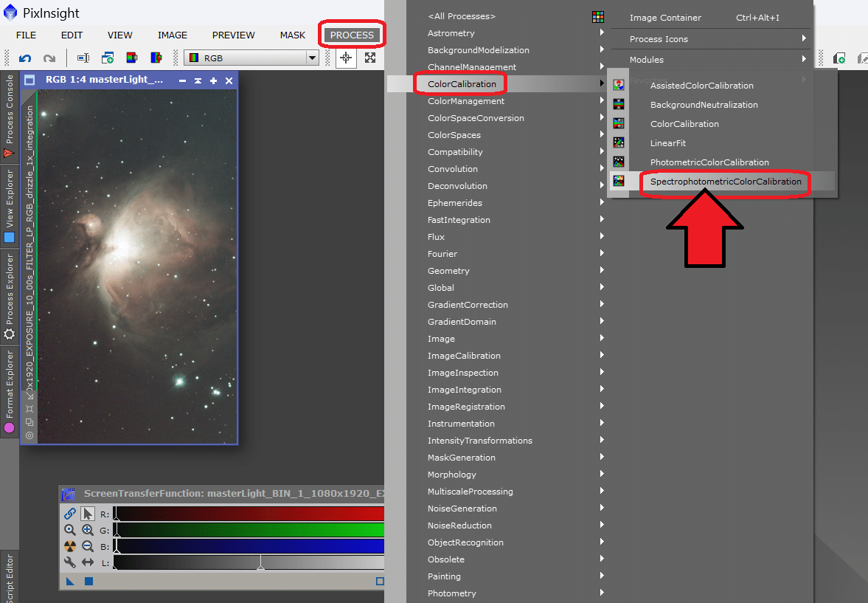This screenshot has width=868, height=603.
Task: Click the STF pan double-arrow icon
Action: point(88,562)
